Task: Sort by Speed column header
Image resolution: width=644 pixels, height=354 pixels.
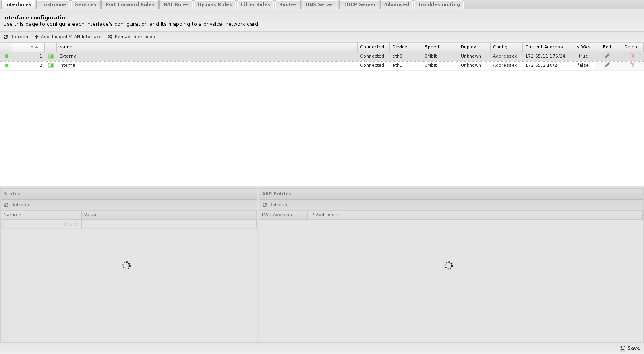Action: (440, 47)
